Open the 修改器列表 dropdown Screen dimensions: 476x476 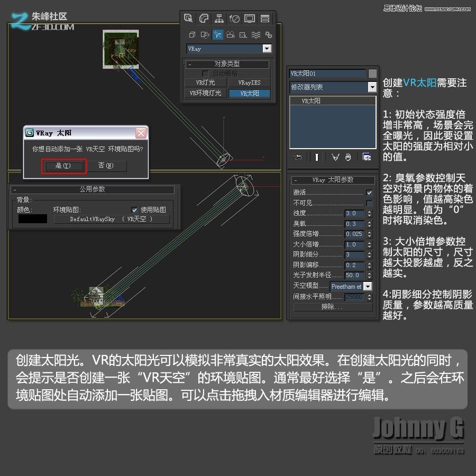click(x=372, y=87)
